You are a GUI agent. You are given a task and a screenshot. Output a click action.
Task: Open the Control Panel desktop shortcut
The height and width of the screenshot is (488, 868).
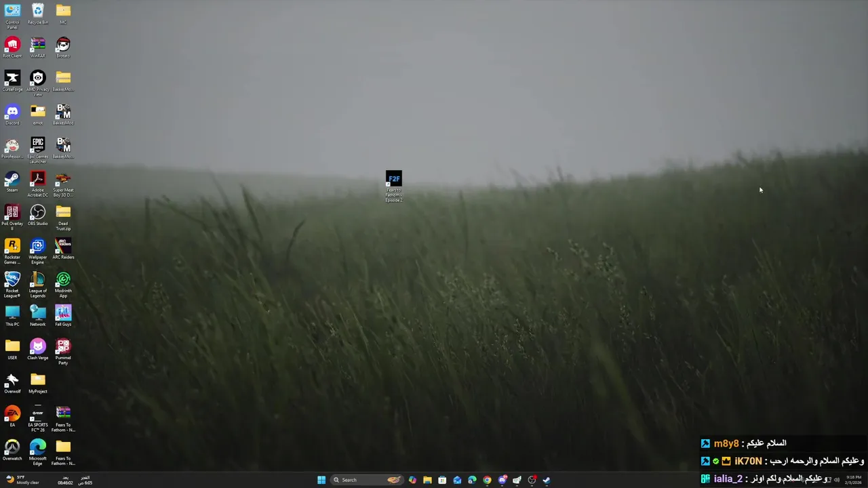[12, 15]
